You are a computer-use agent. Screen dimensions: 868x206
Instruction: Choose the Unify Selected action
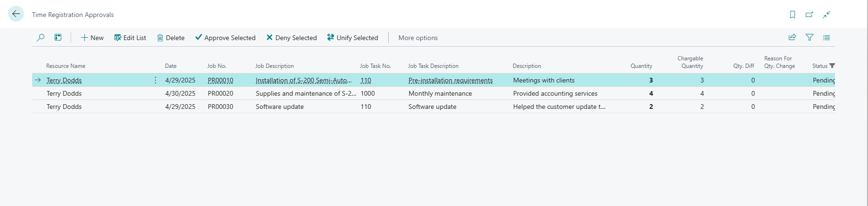(352, 38)
